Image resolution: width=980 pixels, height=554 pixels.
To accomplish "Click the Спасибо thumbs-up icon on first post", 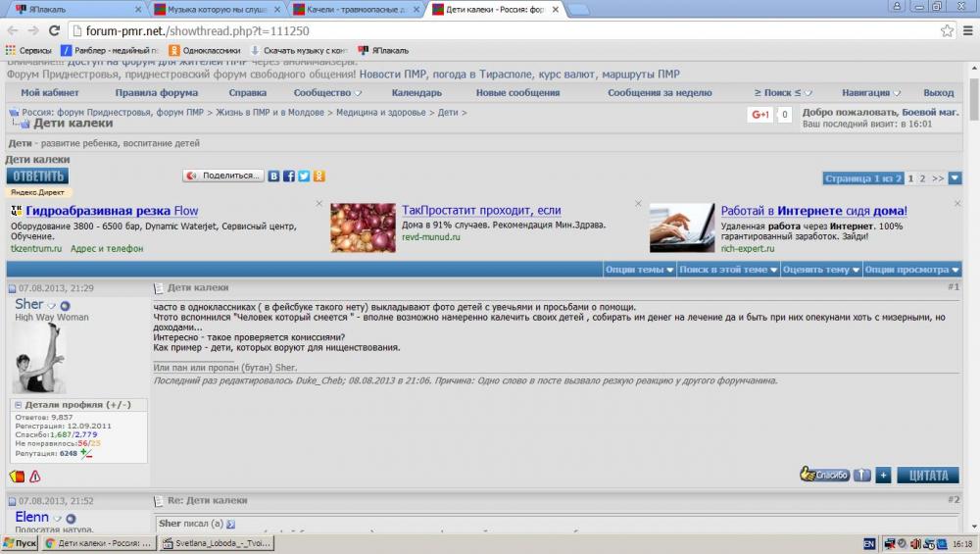I will point(824,475).
